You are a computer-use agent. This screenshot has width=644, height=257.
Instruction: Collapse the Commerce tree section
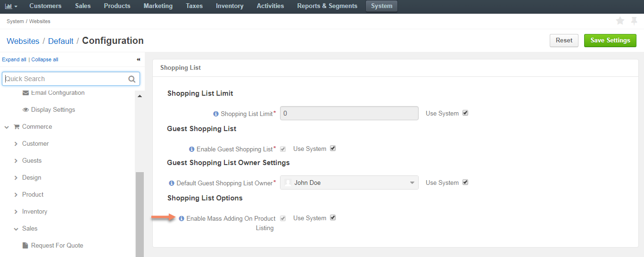(x=7, y=127)
